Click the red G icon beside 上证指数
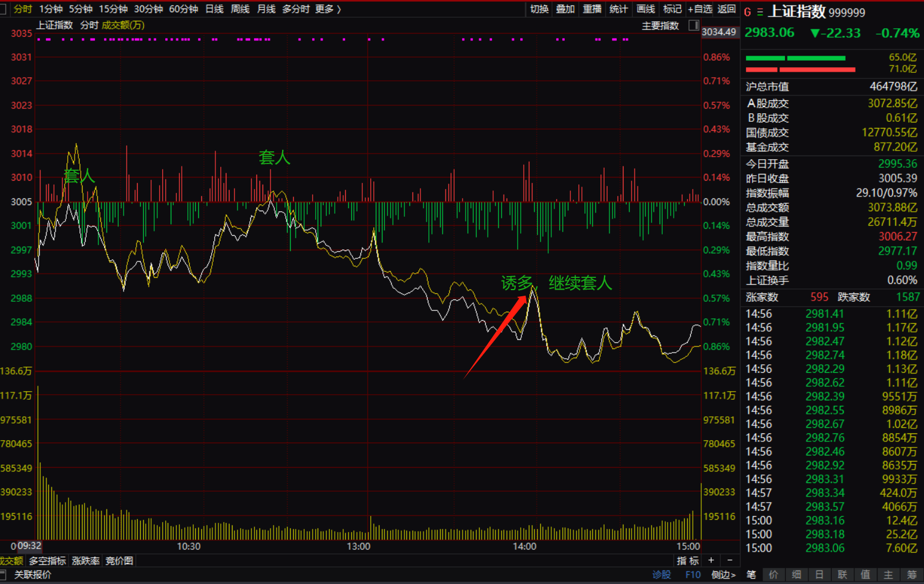924x584 pixels. (x=747, y=12)
